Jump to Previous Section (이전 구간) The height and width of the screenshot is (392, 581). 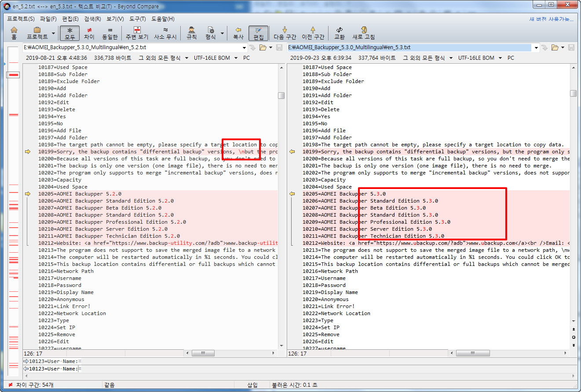(313, 33)
